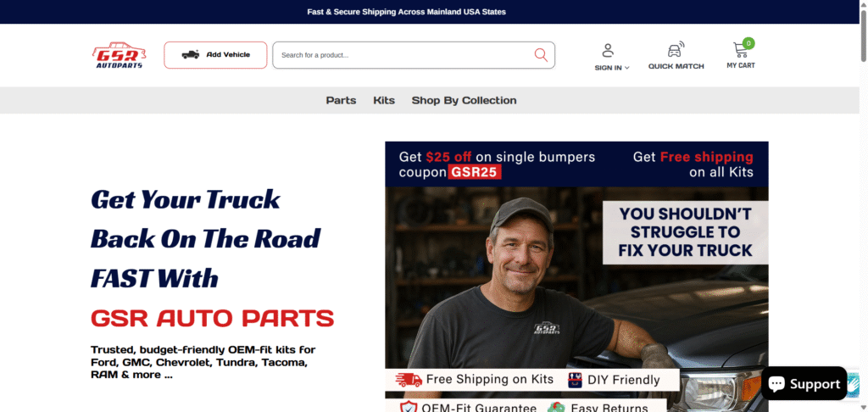Viewport: 868px width, 412px height.
Task: Open the shopping cart icon
Action: point(741,50)
